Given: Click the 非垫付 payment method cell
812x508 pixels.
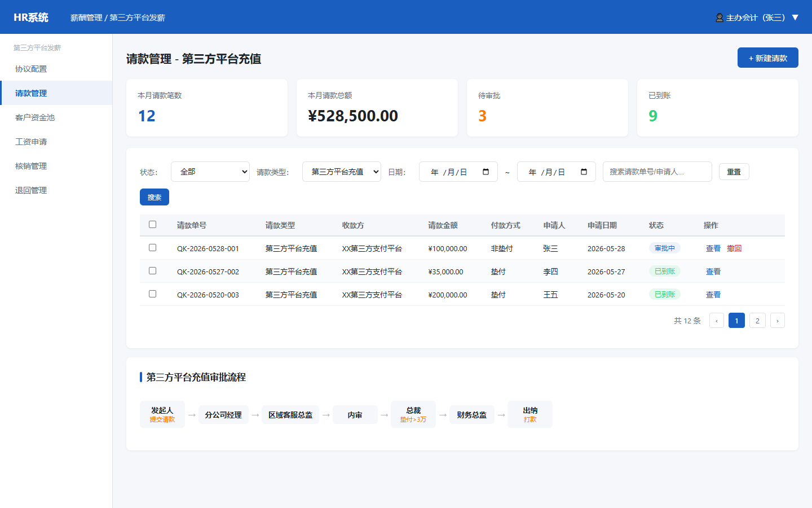Looking at the screenshot, I should (502, 248).
